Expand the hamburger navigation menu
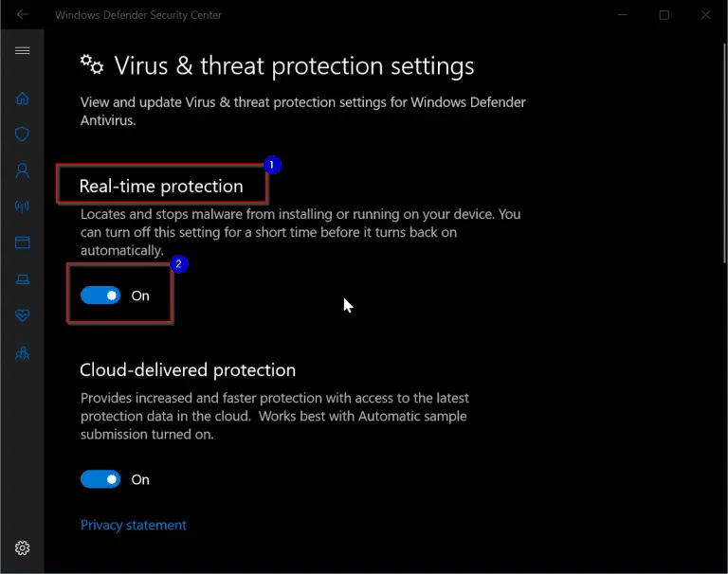728x574 pixels. click(23, 50)
